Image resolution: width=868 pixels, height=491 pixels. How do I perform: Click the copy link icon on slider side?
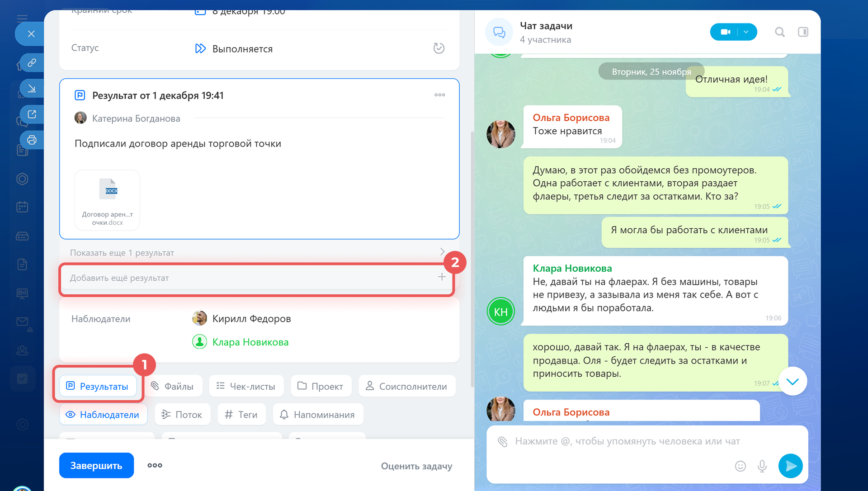pyautogui.click(x=32, y=62)
